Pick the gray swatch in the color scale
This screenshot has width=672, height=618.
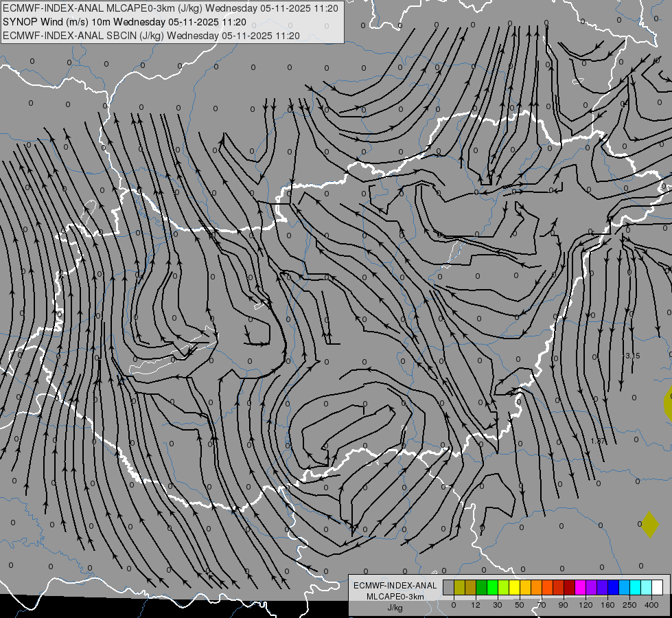(448, 588)
